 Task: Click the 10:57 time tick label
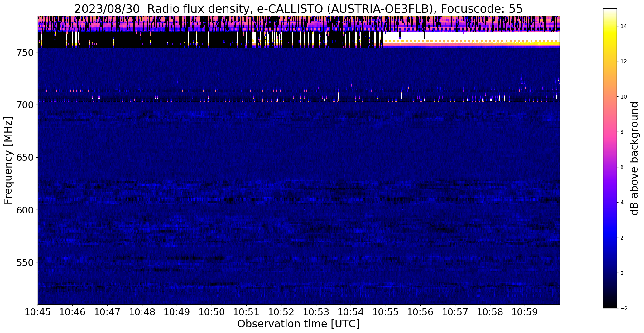455,312
